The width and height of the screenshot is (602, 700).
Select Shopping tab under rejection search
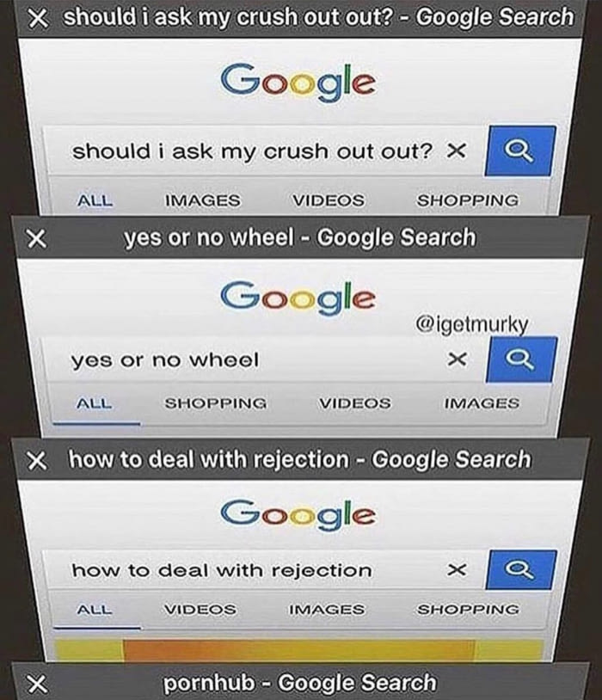pos(468,610)
